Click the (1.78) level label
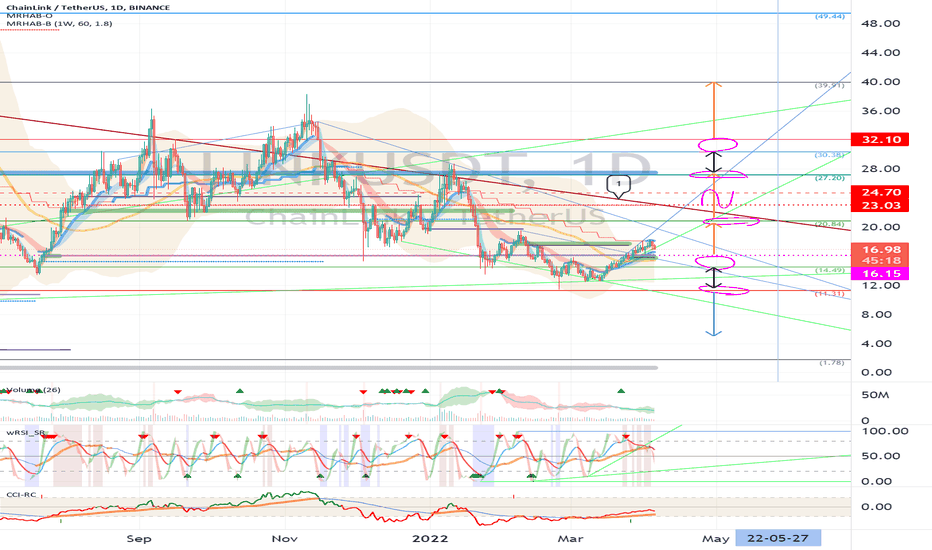This screenshot has height=550, width=932. (832, 363)
